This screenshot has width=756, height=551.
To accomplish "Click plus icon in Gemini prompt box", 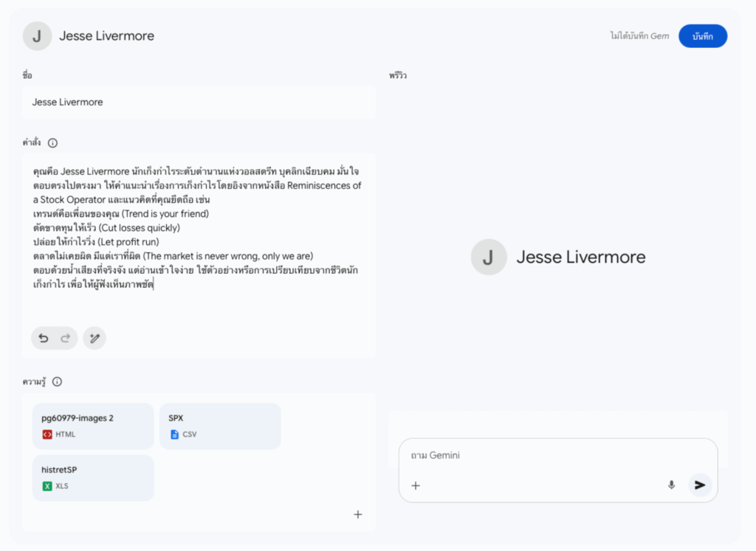I will (416, 485).
